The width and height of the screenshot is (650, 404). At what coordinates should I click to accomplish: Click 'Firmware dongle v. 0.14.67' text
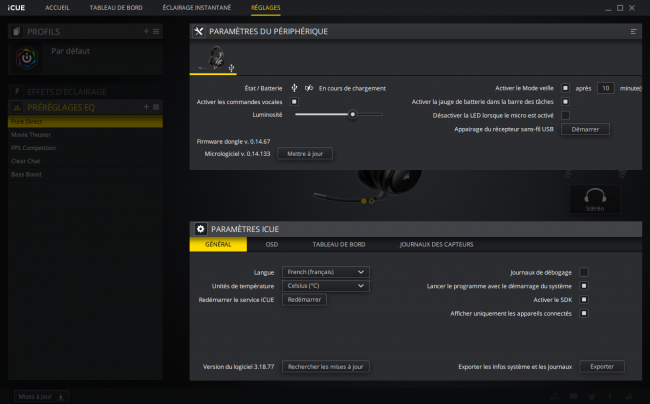(233, 141)
